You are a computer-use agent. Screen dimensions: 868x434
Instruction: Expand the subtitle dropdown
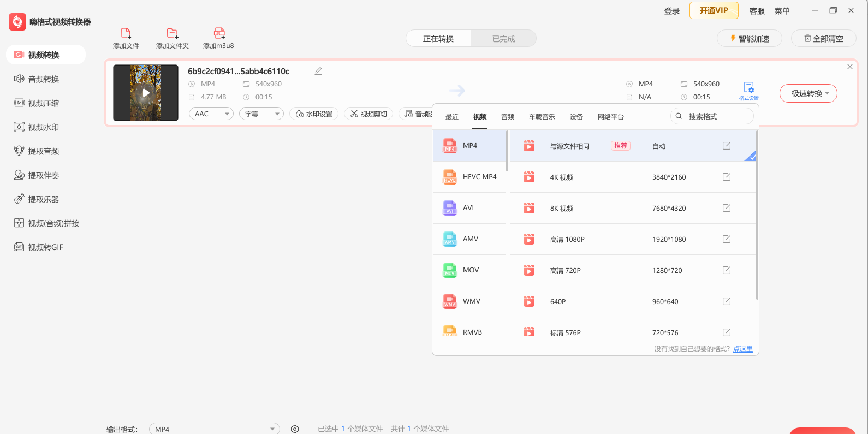261,114
